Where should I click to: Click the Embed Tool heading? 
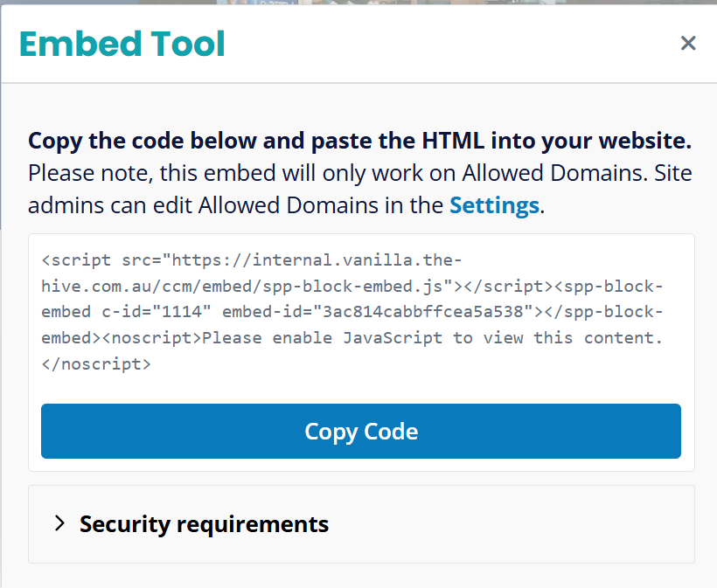(122, 44)
